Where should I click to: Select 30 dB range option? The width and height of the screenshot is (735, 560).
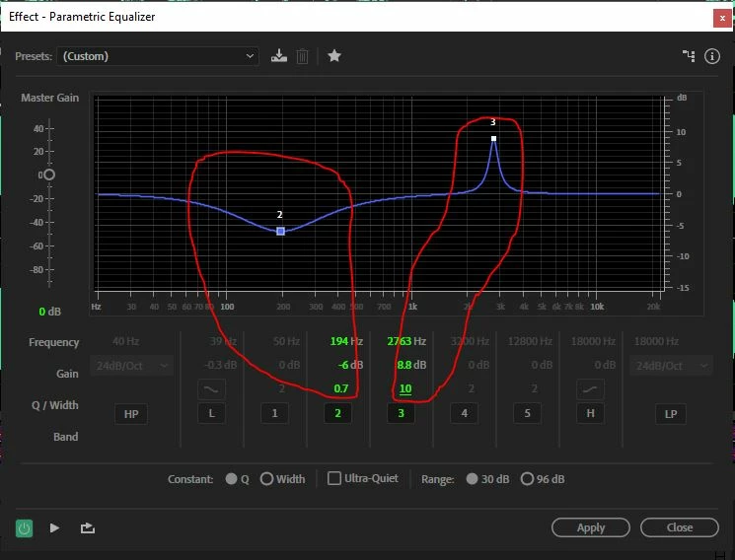(472, 479)
